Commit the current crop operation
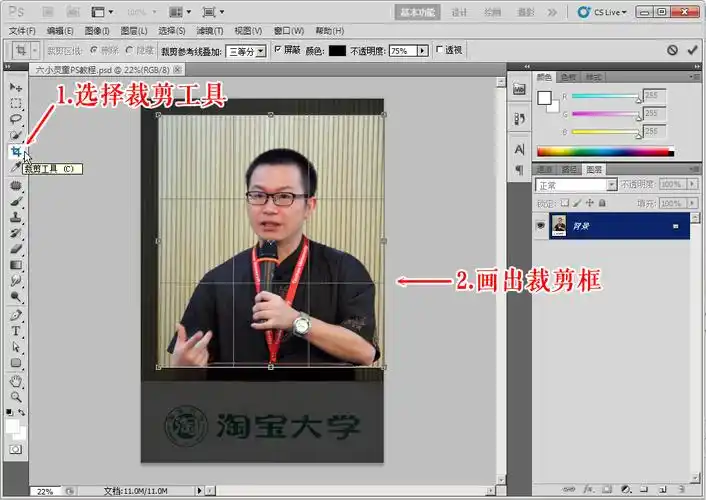The image size is (706, 500). click(x=692, y=50)
